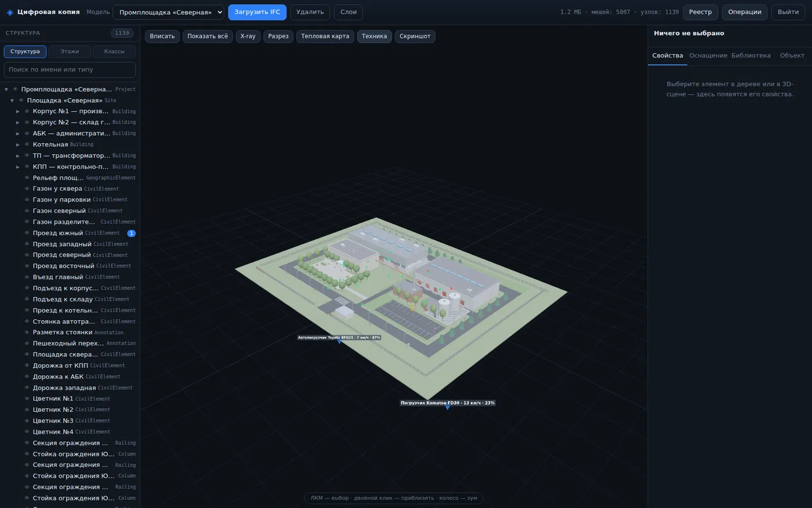This screenshot has width=812, height=508.
Task: Hide Рельеф площадки with eye icon
Action: click(27, 178)
